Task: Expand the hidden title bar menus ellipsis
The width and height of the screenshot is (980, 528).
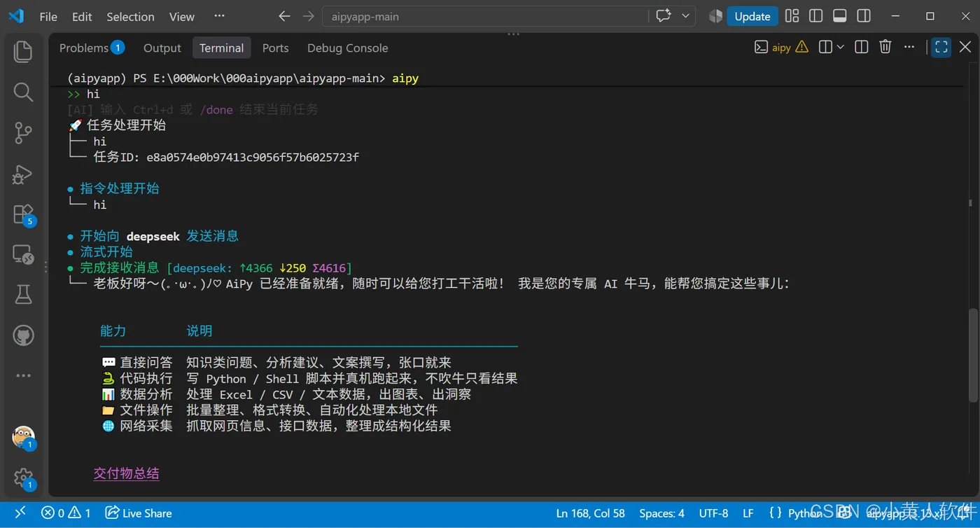Action: (x=219, y=16)
